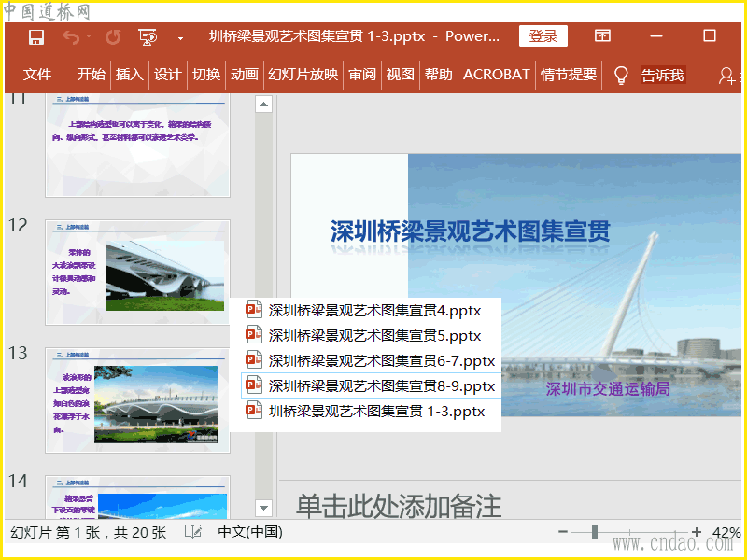This screenshot has width=747, height=560.
Task: Click the spell check icon in status bar
Action: pyautogui.click(x=193, y=532)
